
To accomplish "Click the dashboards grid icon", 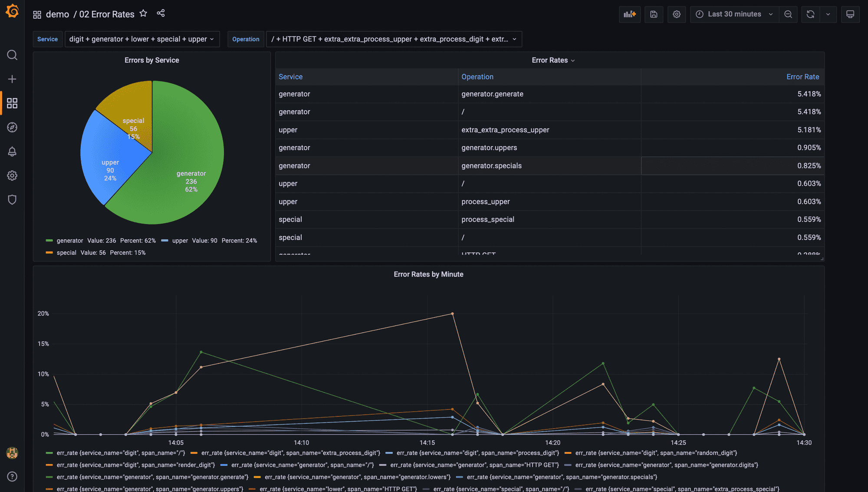I will click(11, 102).
